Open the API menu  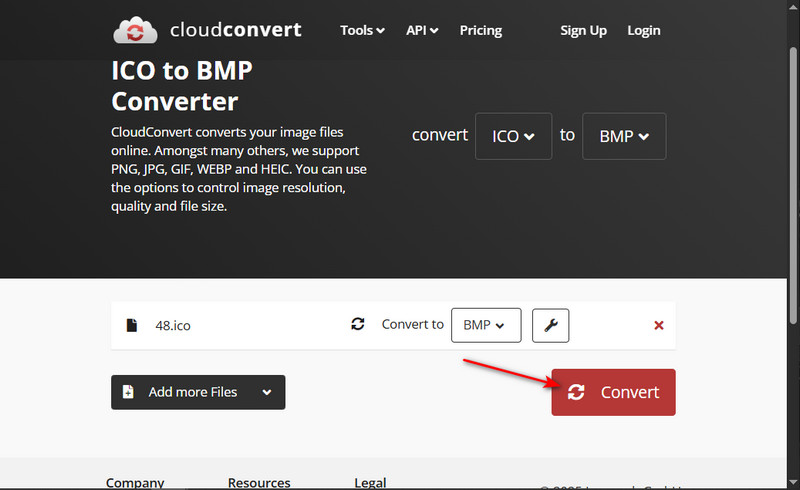[x=422, y=31]
